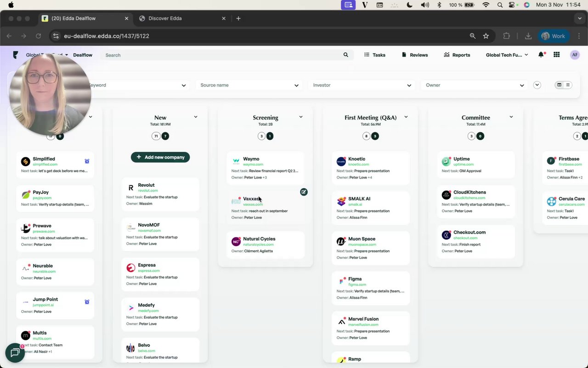Click the alarm reminder icon on Simplified card
This screenshot has width=588, height=368.
pos(87,161)
